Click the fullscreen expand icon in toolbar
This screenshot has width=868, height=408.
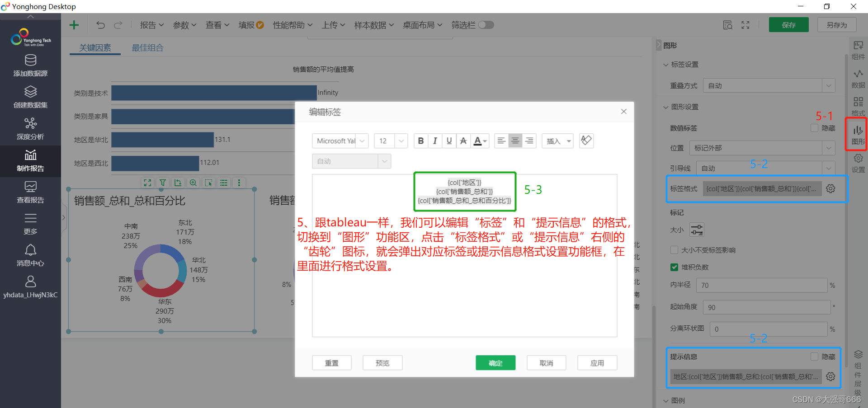(745, 25)
